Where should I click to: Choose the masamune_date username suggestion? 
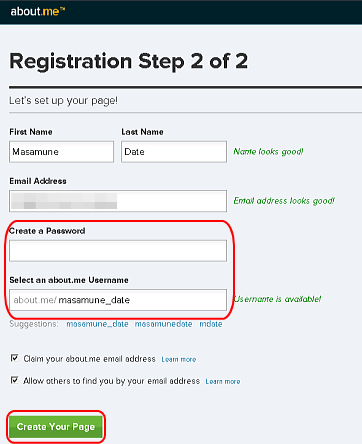pyautogui.click(x=97, y=324)
